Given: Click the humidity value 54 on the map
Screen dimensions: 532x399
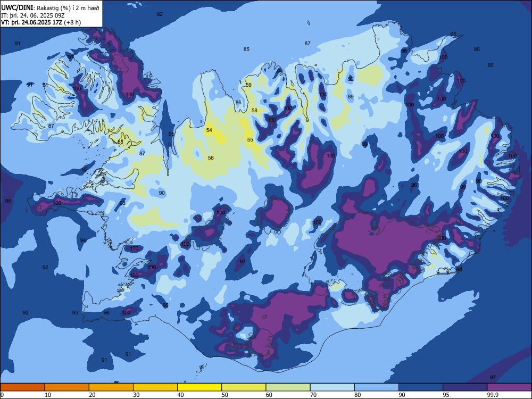Looking at the screenshot, I should tap(209, 130).
